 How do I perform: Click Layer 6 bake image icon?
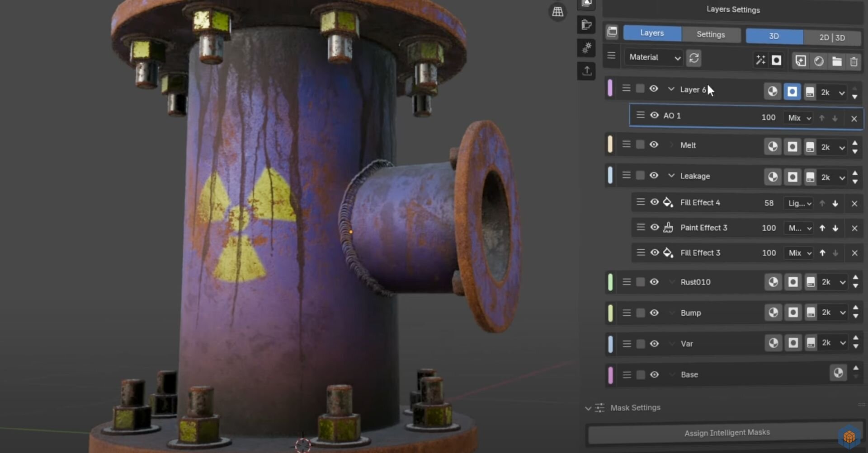[810, 92]
